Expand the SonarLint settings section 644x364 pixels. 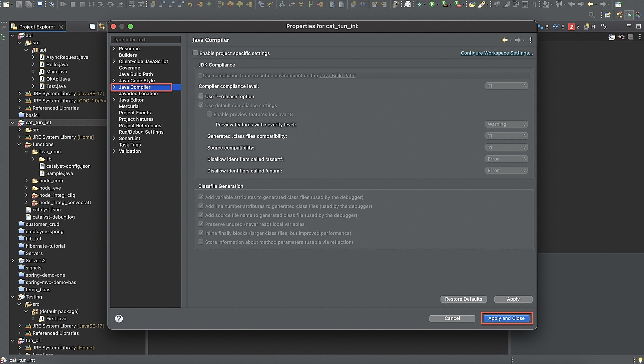pos(114,138)
